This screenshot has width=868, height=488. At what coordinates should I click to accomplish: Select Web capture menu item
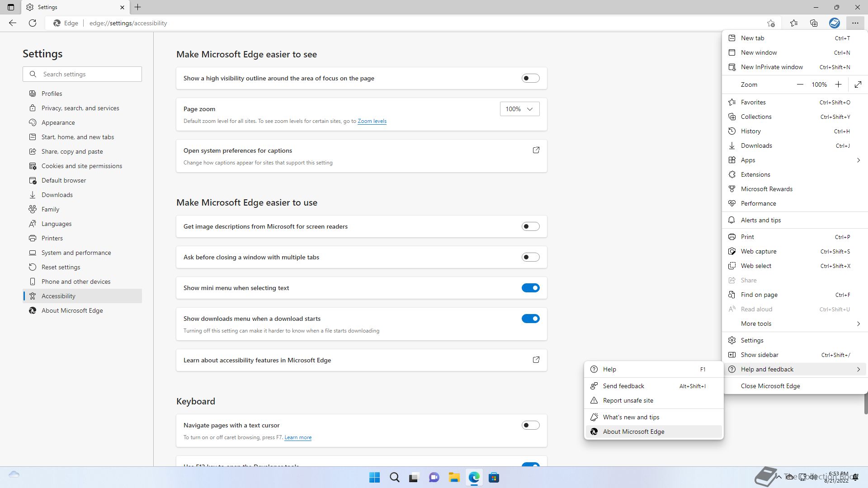[794, 251]
